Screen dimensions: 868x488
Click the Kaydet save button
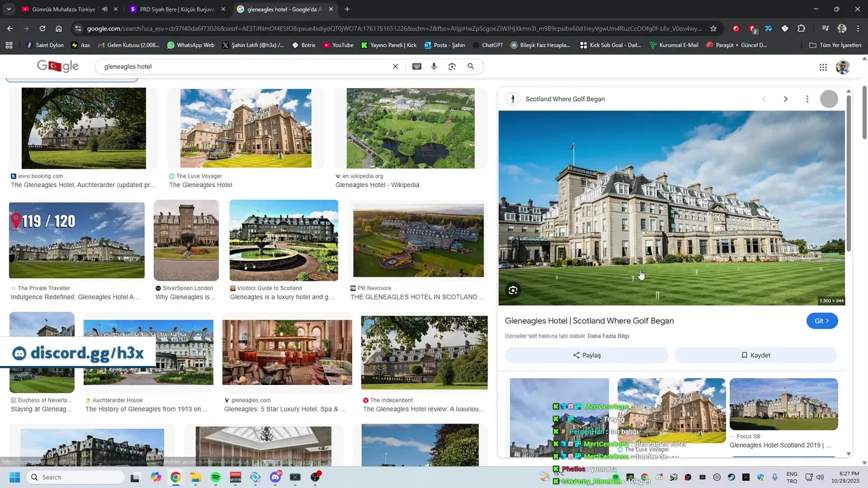[x=755, y=355]
